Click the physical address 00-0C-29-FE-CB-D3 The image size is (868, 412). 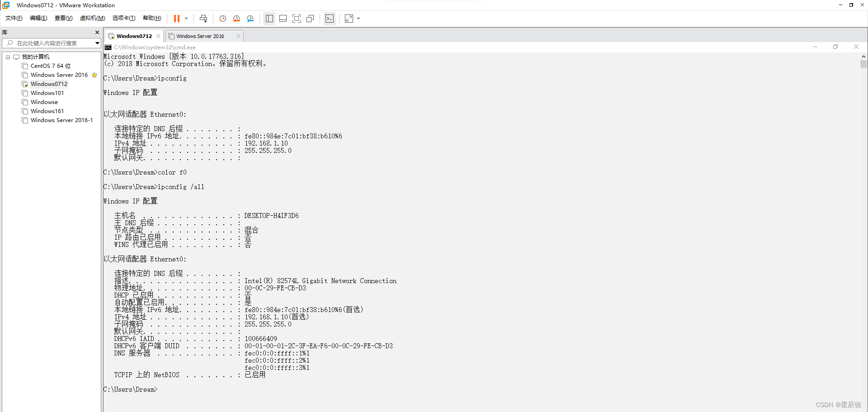click(275, 288)
